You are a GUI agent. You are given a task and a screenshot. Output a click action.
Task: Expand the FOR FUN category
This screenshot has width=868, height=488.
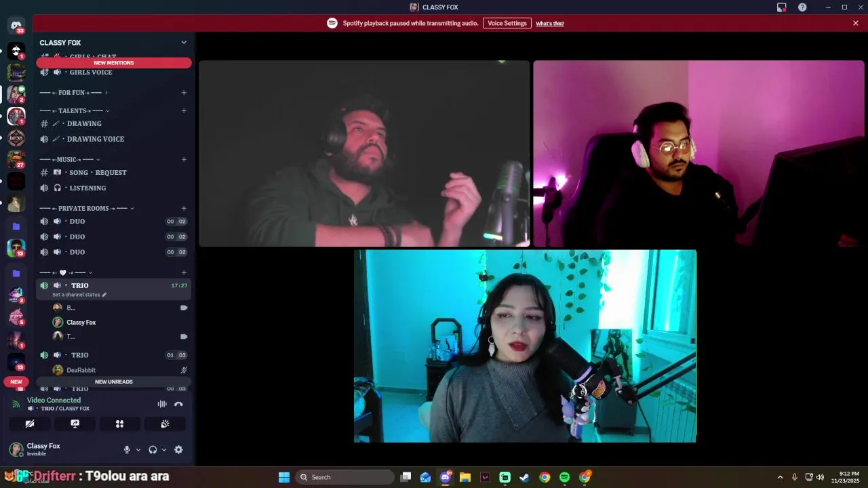[x=73, y=93]
